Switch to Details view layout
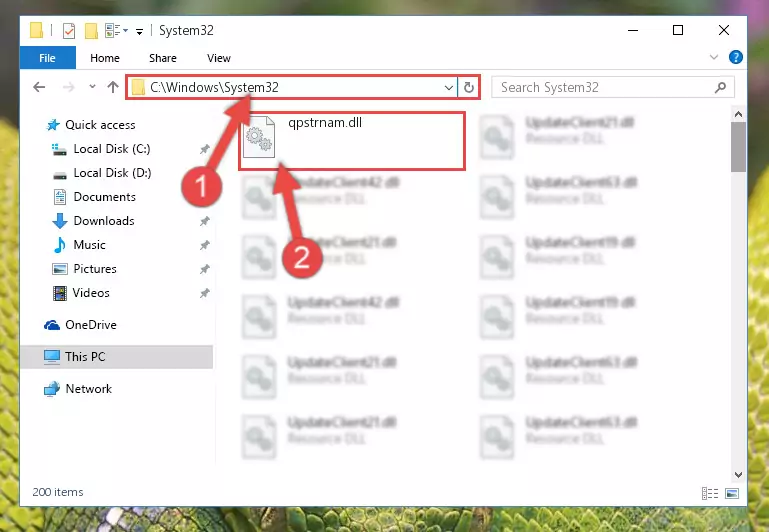 click(710, 493)
